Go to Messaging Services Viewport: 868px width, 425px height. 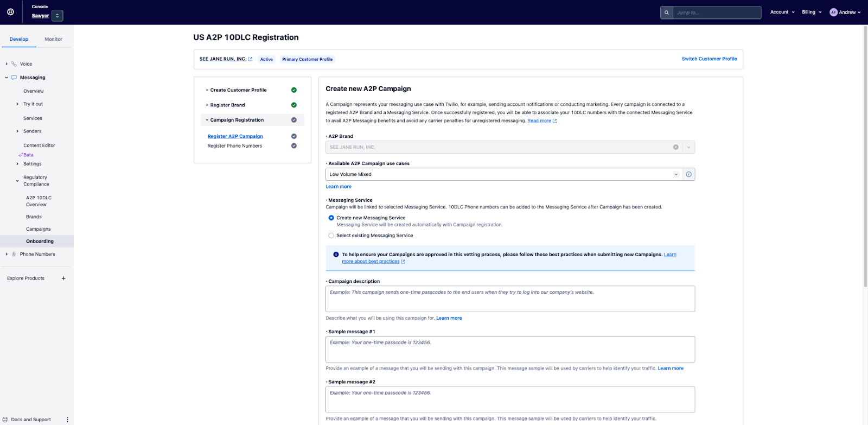click(33, 118)
